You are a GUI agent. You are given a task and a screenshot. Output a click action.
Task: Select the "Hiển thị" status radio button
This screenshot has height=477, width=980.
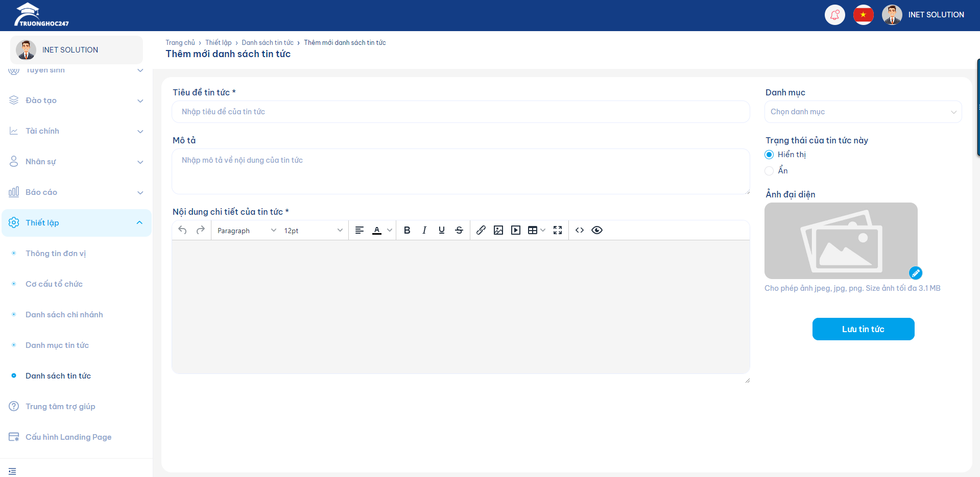[x=769, y=155]
